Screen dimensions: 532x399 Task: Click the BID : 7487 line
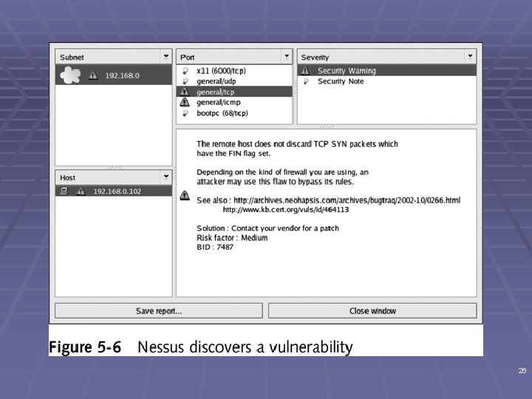click(x=215, y=247)
